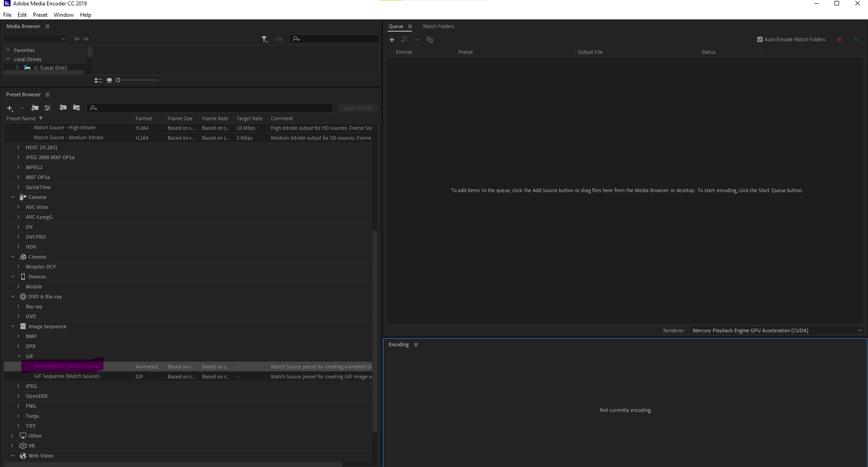868x467 pixels.
Task: Open the Window menu
Action: tap(64, 15)
